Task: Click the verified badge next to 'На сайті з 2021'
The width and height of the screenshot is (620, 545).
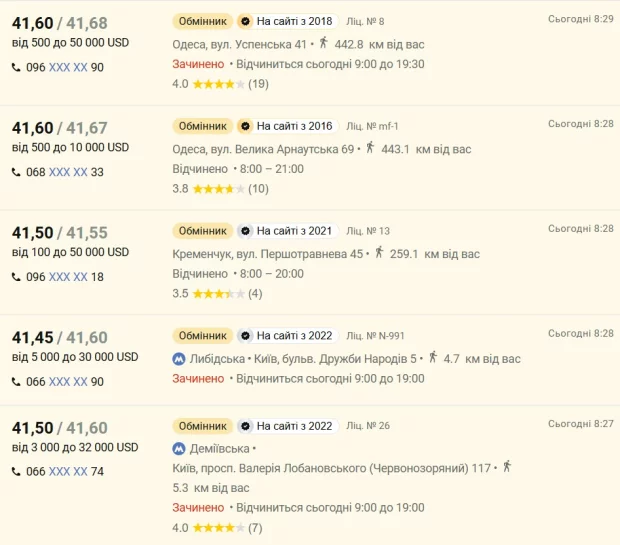Action: coord(245,231)
